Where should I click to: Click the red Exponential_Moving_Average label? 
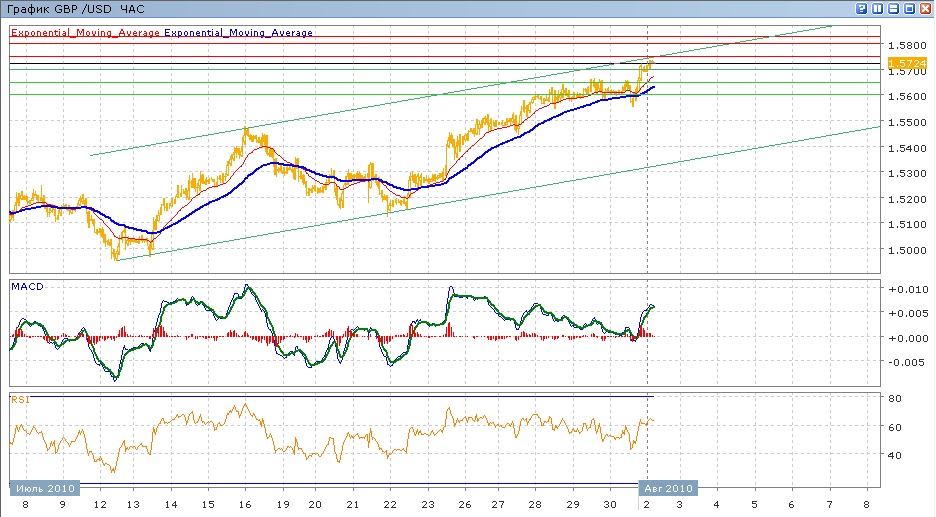[85, 33]
